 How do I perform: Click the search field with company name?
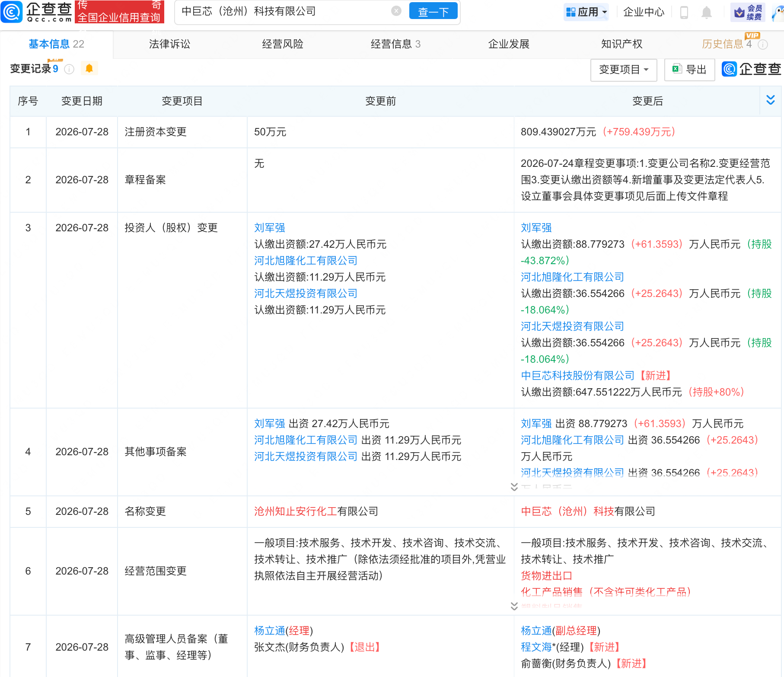(285, 12)
